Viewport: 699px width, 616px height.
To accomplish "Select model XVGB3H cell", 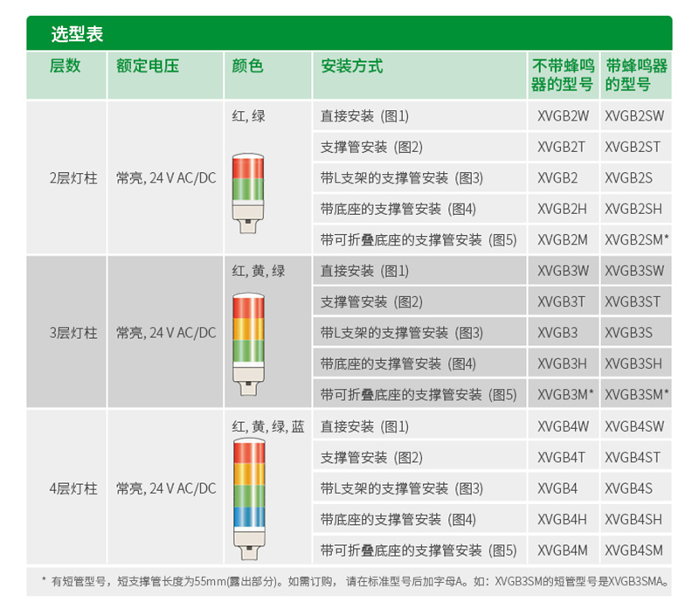I will (562, 363).
